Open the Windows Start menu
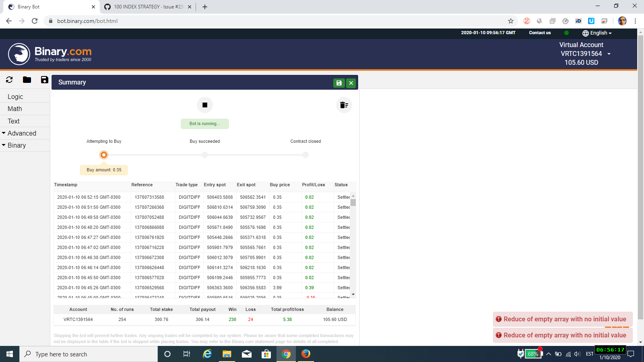Image resolution: width=644 pixels, height=362 pixels. 8,354
